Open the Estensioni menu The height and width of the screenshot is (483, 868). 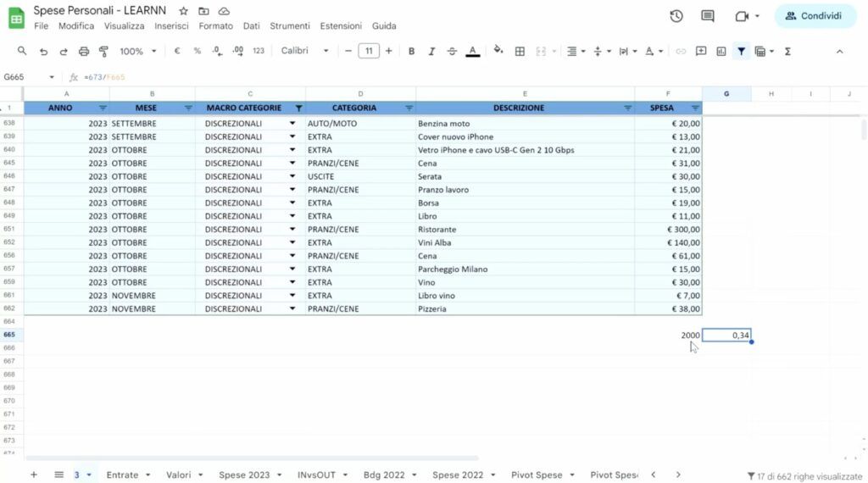click(341, 26)
